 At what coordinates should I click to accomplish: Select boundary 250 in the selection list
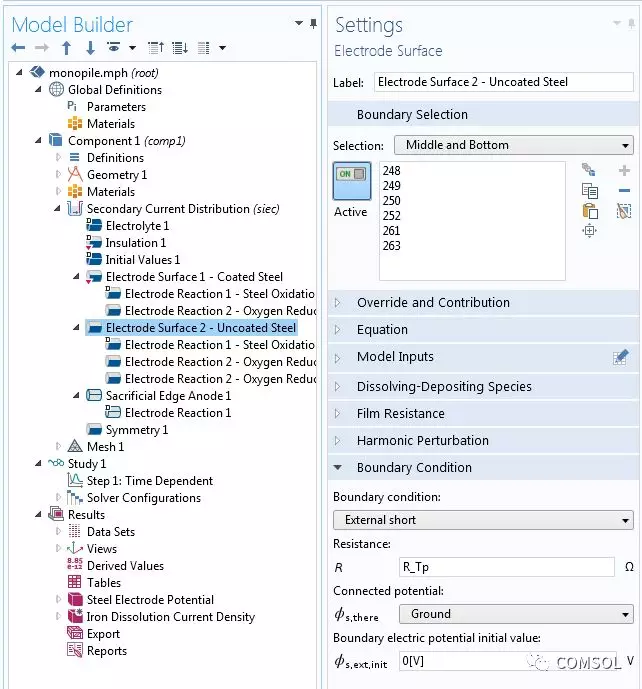point(392,201)
